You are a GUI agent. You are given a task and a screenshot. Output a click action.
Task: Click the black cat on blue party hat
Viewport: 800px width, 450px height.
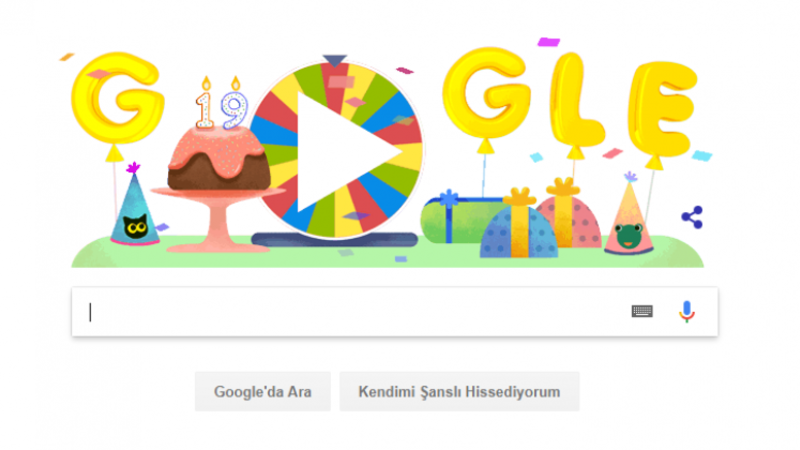point(136,226)
